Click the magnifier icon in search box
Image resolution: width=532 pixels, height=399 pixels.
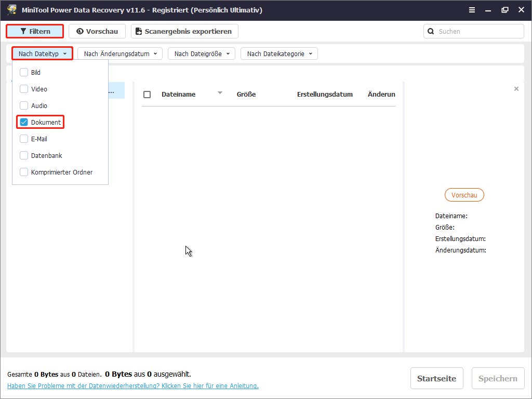(431, 31)
